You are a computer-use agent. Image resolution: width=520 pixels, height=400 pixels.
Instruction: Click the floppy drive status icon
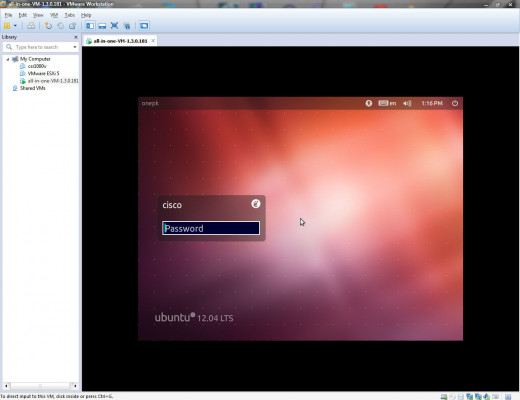(461, 397)
